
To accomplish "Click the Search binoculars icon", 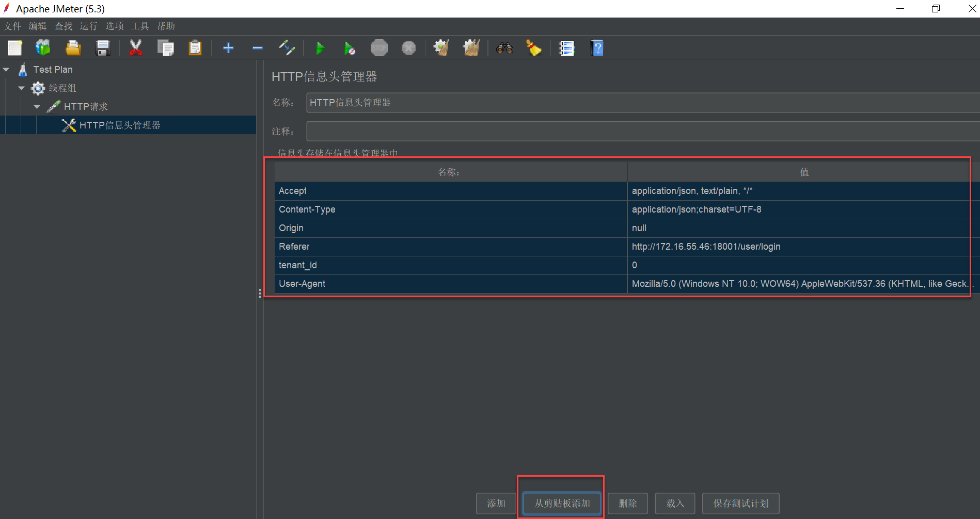I will [x=504, y=48].
